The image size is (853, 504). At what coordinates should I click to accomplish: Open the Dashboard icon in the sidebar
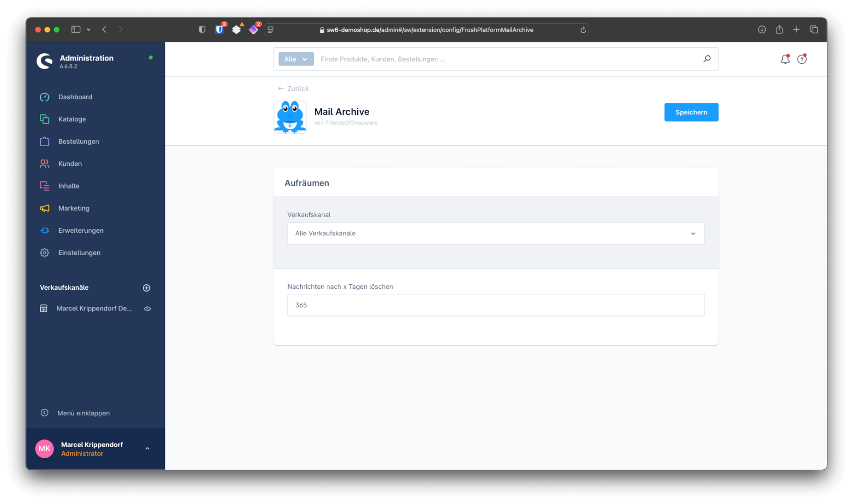point(44,97)
